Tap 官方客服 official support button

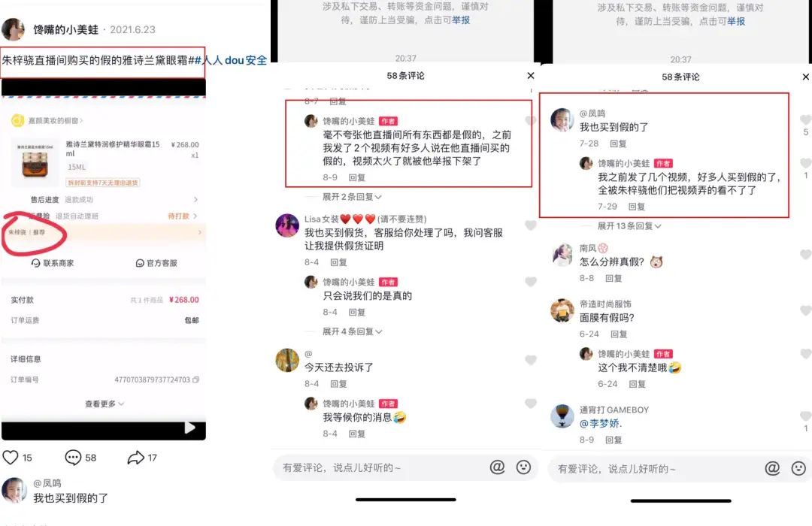tap(156, 263)
